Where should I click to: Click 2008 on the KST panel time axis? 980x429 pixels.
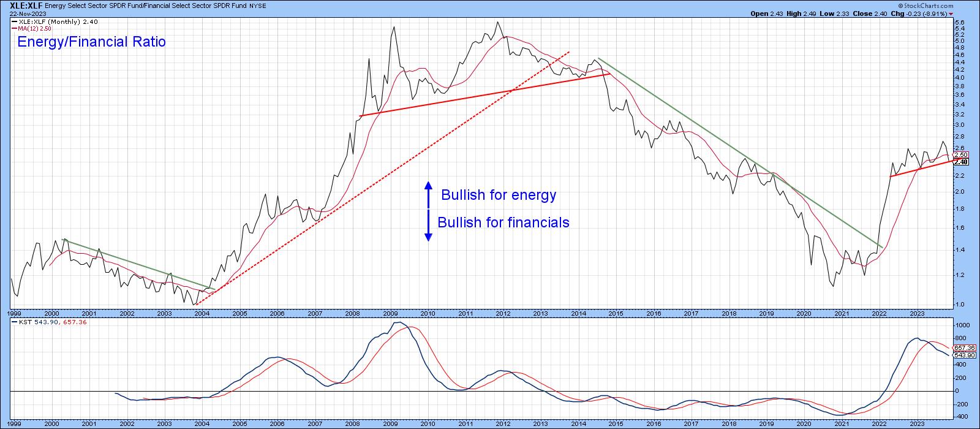(353, 424)
